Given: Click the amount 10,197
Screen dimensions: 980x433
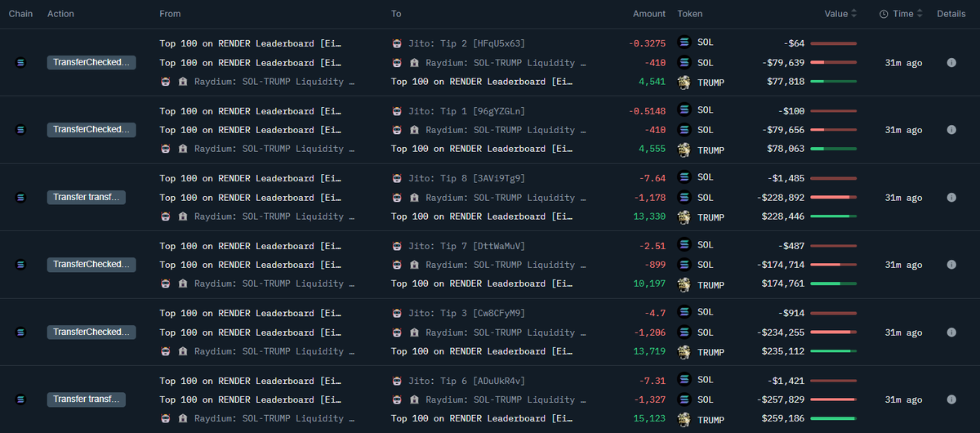Looking at the screenshot, I should point(649,283).
